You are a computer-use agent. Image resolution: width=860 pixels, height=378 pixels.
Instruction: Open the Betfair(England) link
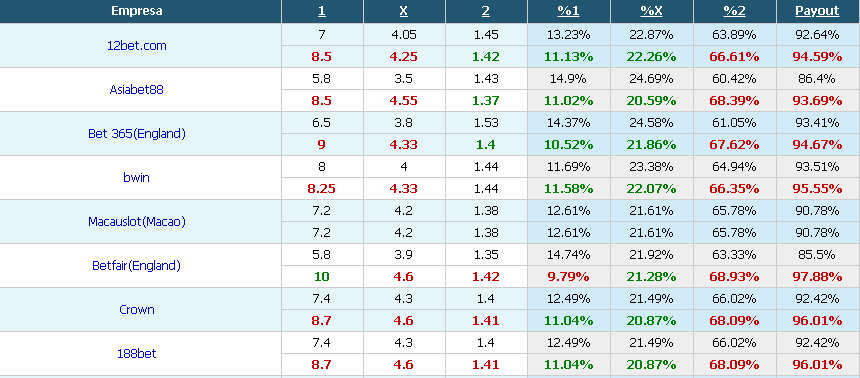137,266
